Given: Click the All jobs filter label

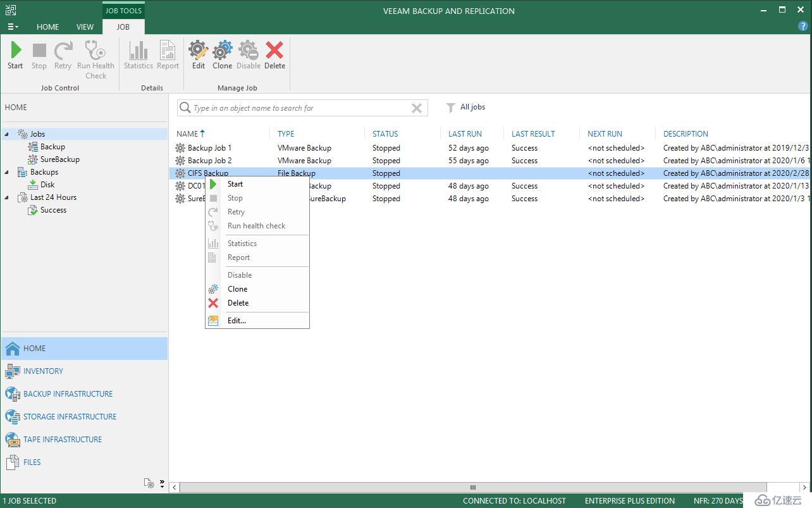Looking at the screenshot, I should [472, 107].
